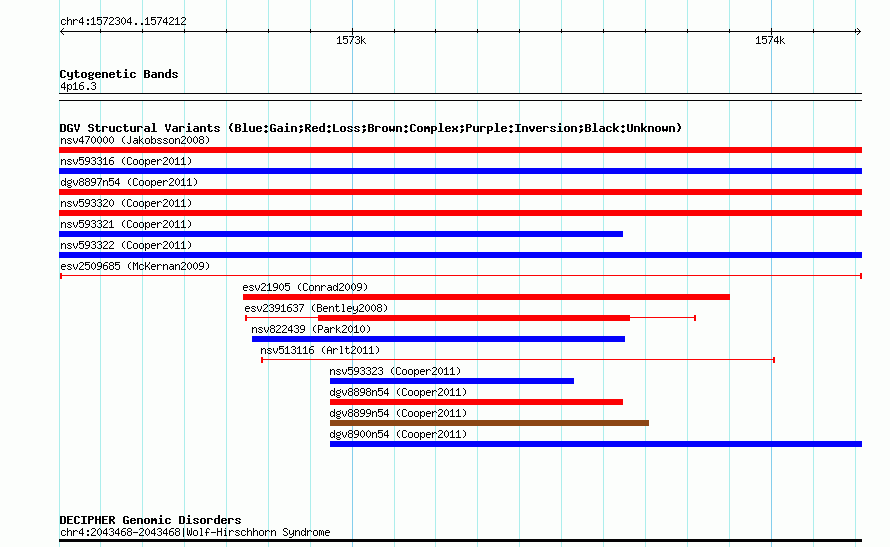Select the nsv593316 Cooper2011 blue gain bar

point(460,171)
